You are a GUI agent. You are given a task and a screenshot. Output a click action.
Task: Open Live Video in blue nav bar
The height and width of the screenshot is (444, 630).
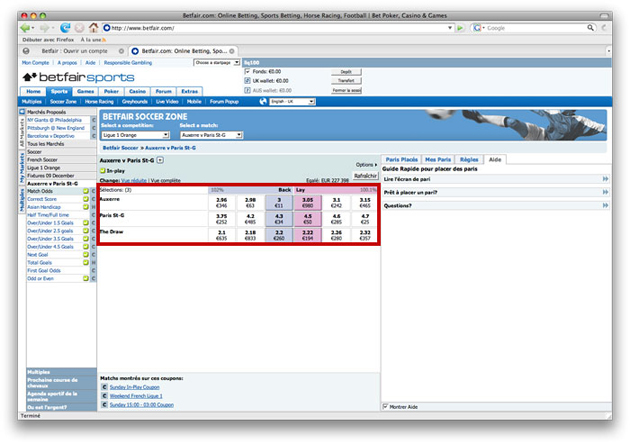167,102
